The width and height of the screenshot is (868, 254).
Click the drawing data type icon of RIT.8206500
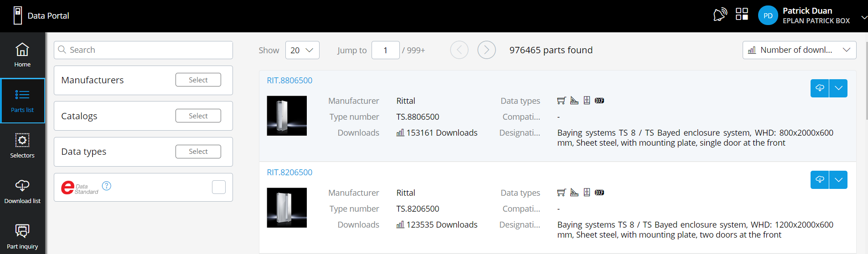[574, 193]
